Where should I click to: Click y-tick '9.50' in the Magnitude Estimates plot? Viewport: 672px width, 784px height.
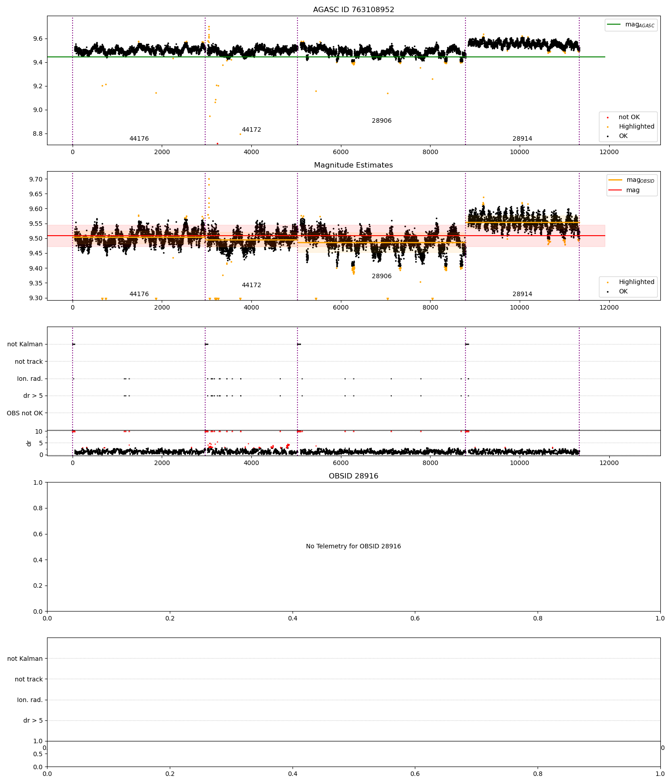(x=36, y=239)
